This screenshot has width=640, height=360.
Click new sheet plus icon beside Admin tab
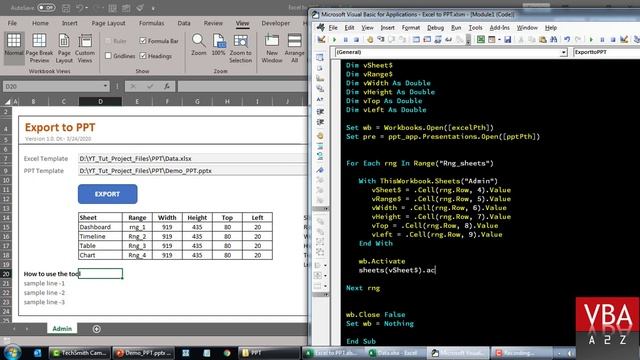click(x=96, y=329)
